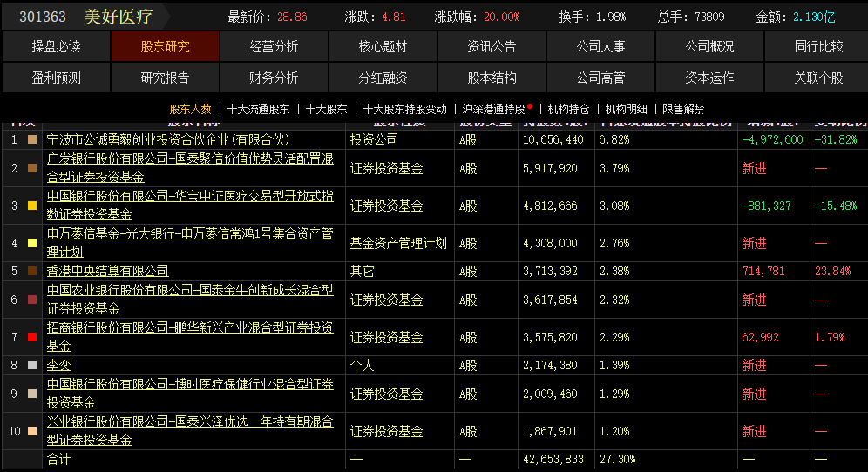Go to the 资讯公告 tab
Image resolution: width=868 pixels, height=472 pixels.
click(492, 46)
